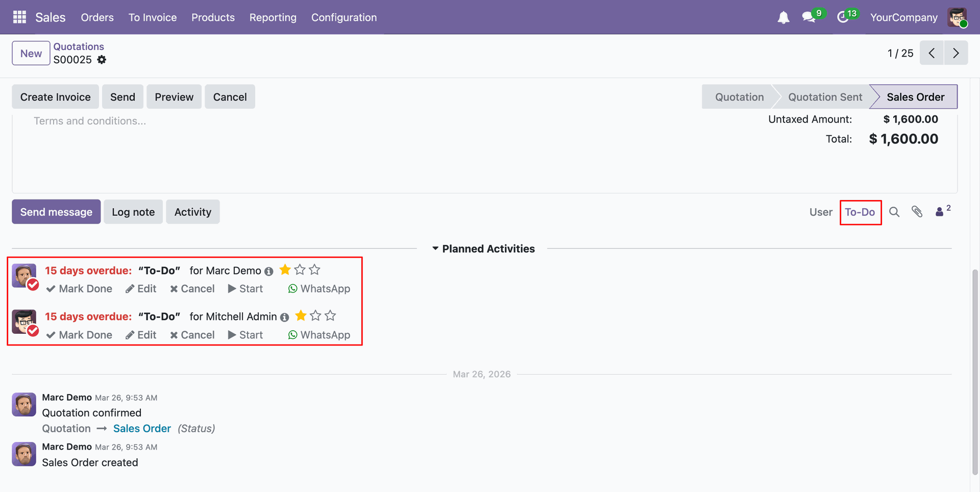
Task: Click WhatsApp on Mitchell Admin's activity
Action: (x=319, y=335)
